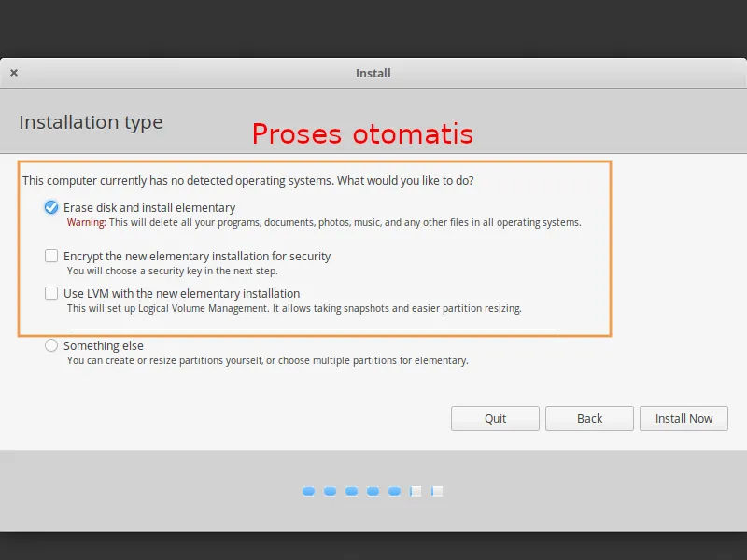This screenshot has width=747, height=560.
Task: Click the fifth blue progress dot
Action: click(394, 491)
